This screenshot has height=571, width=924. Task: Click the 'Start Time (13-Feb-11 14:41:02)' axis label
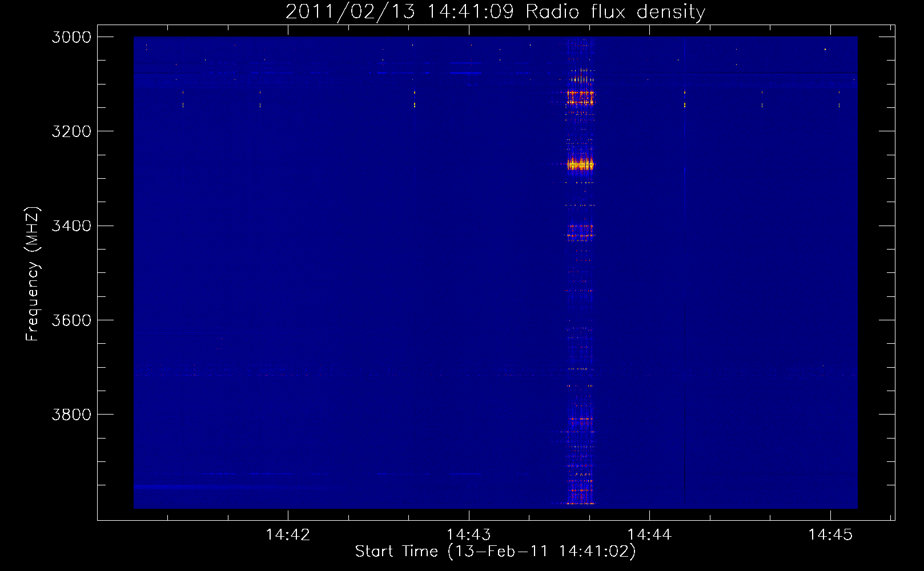pyautogui.click(x=495, y=552)
